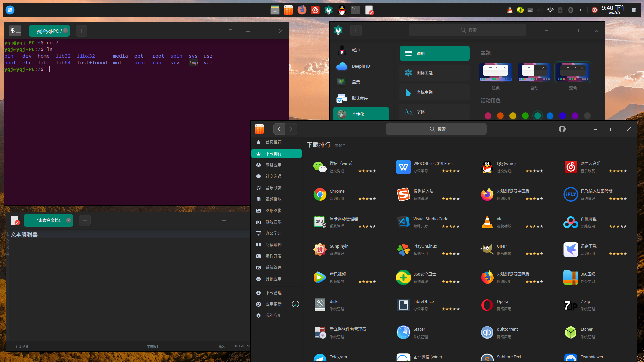Click the Opera app icon

pyautogui.click(x=487, y=305)
